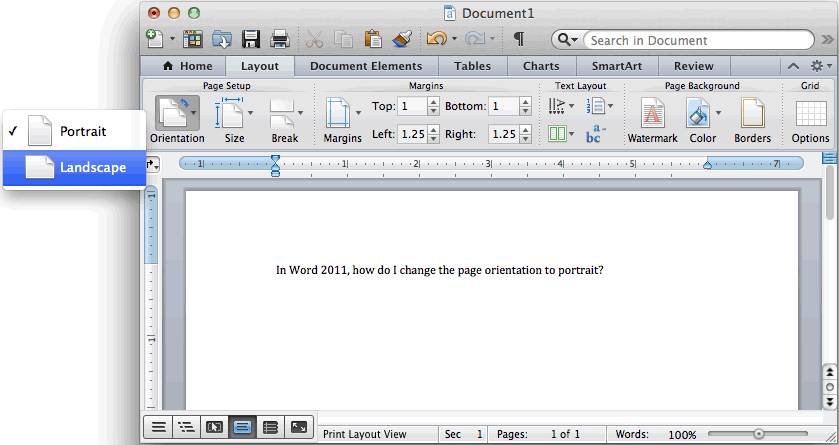Open the Tables tab
The width and height of the screenshot is (839, 445).
(472, 66)
